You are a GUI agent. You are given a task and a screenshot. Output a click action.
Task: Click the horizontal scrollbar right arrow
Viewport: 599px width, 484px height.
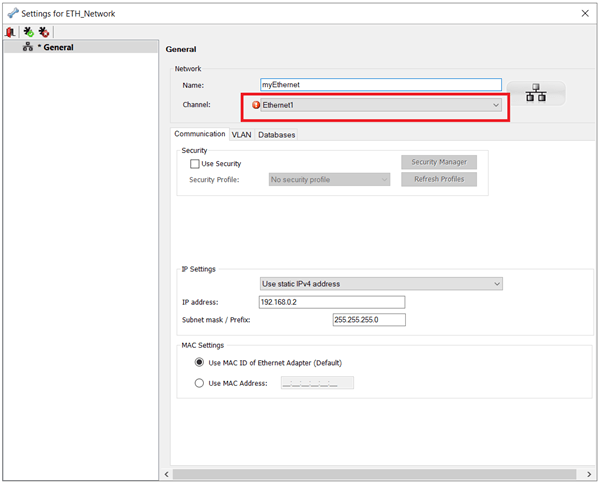point(589,474)
